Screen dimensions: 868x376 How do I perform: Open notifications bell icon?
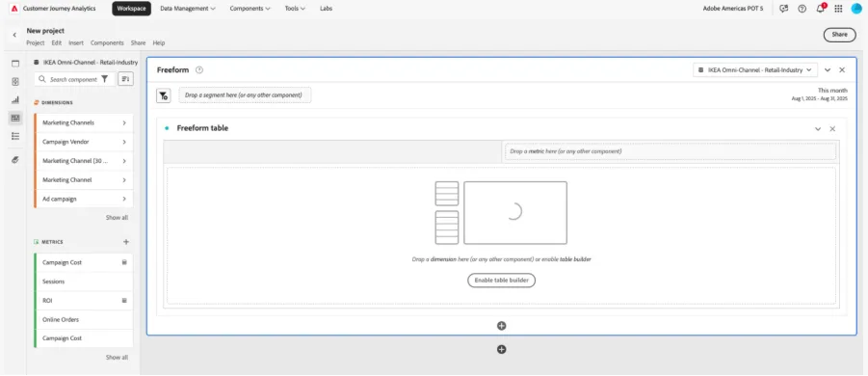tap(821, 9)
